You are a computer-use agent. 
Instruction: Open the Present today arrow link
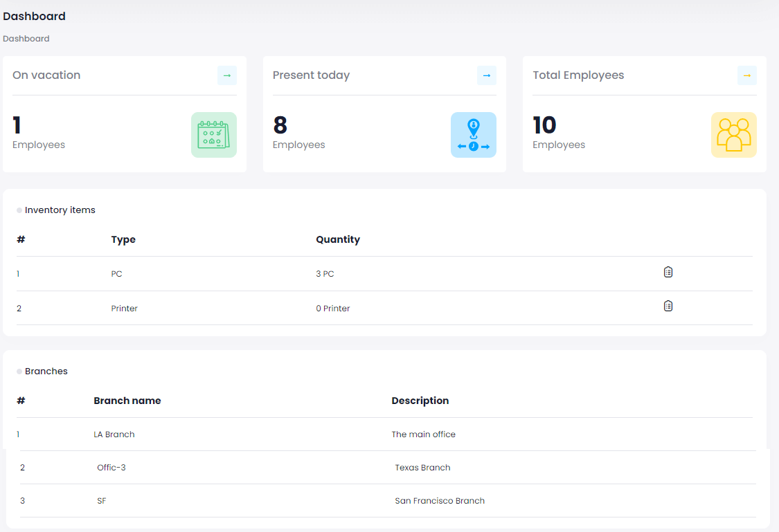[486, 75]
